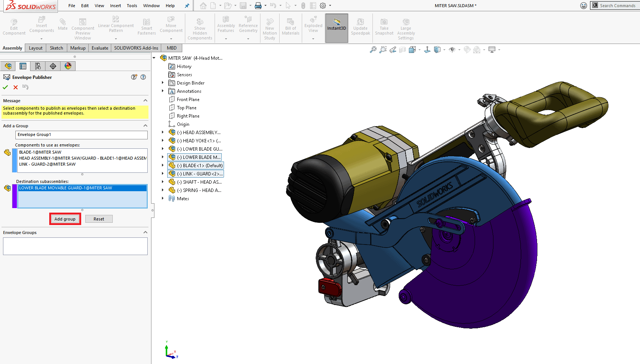Open the DisplayManager color wheel tab
Image resolution: width=640 pixels, height=364 pixels.
pos(68,66)
